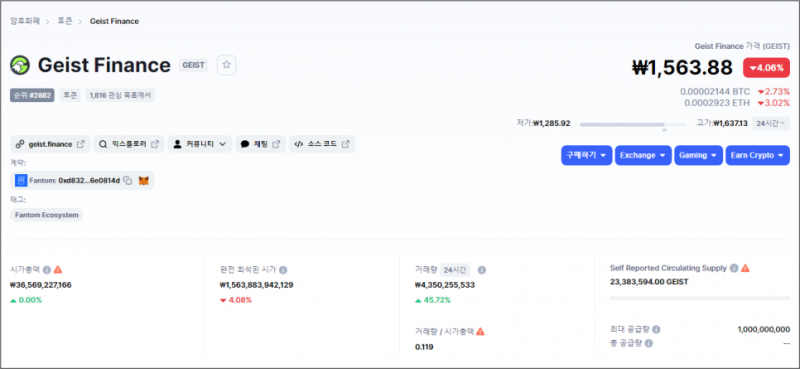Viewport: 800px width, 369px height.
Task: Expand the Earn Crypto dropdown button
Action: [758, 155]
